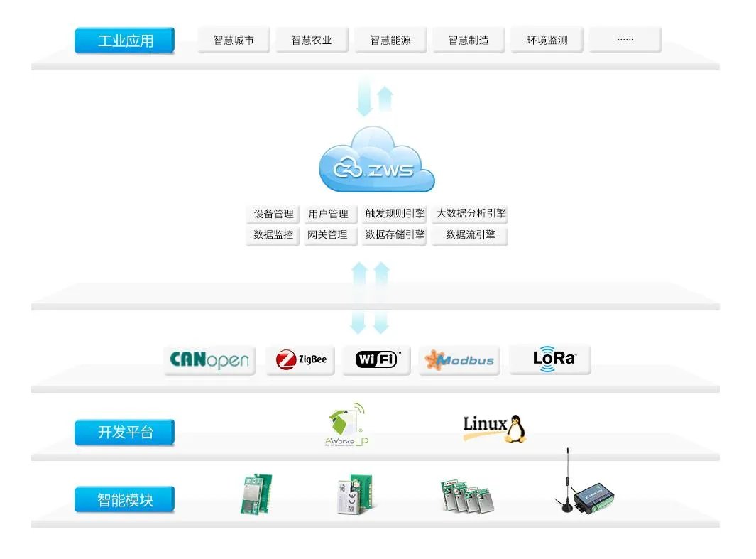
Task: Click the 设备管理 feature box
Action: (273, 214)
